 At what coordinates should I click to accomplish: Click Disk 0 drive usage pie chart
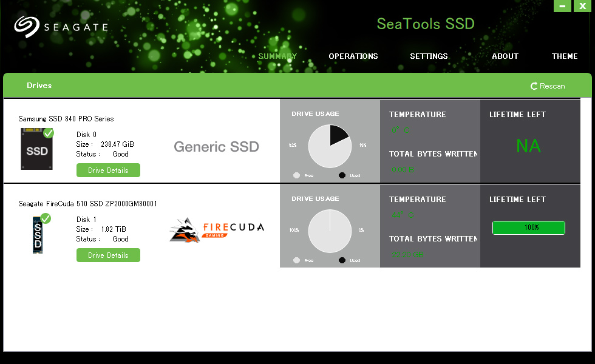tap(330, 146)
